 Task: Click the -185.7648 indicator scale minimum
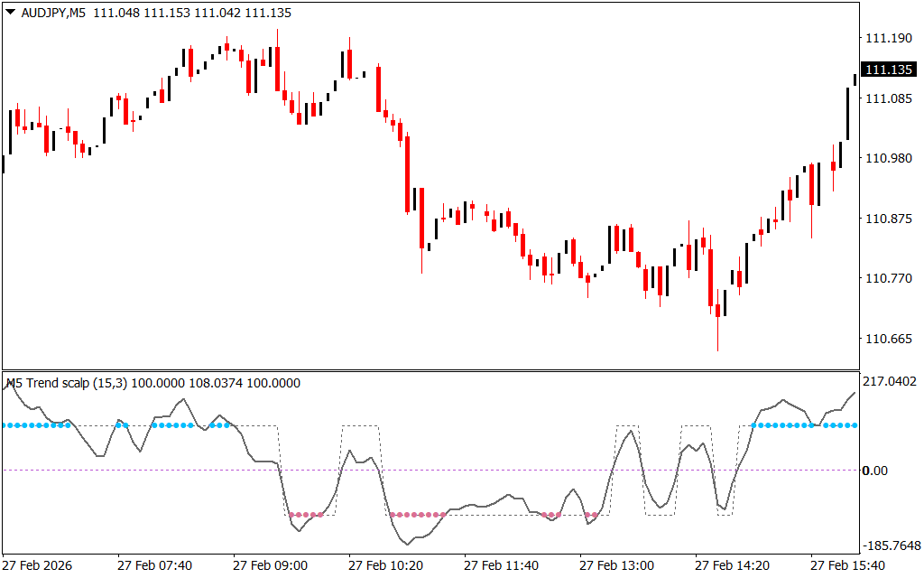tap(890, 546)
